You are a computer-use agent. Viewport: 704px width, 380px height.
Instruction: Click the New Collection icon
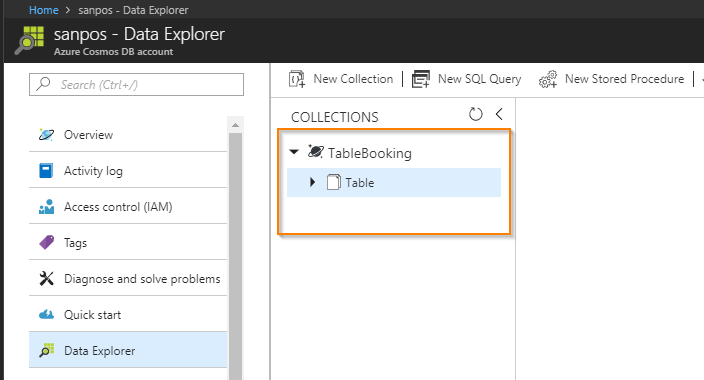(297, 79)
